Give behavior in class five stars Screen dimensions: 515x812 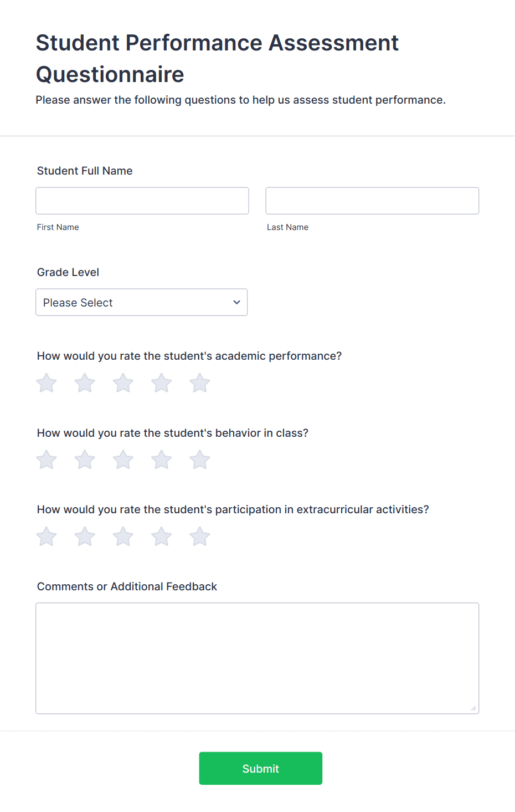(200, 460)
